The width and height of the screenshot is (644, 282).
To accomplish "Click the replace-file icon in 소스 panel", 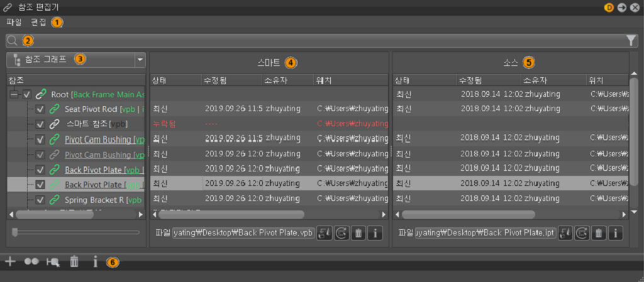I will (565, 233).
